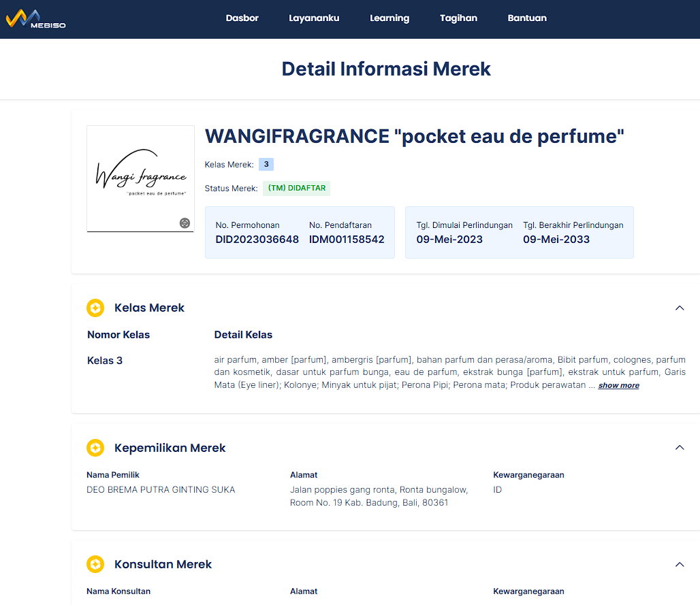Click the WANGIFRAGRANCE brand title
700x605 pixels.
[x=414, y=137]
